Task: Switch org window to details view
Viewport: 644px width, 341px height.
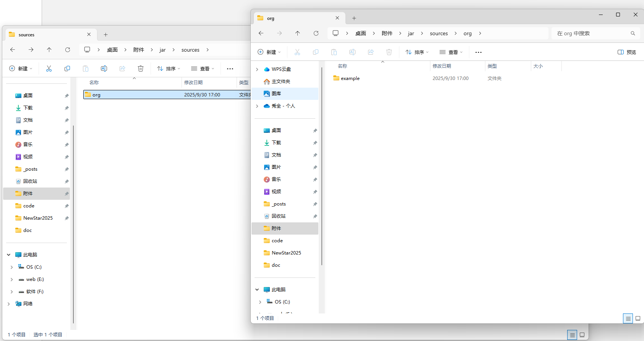Action: pyautogui.click(x=628, y=318)
